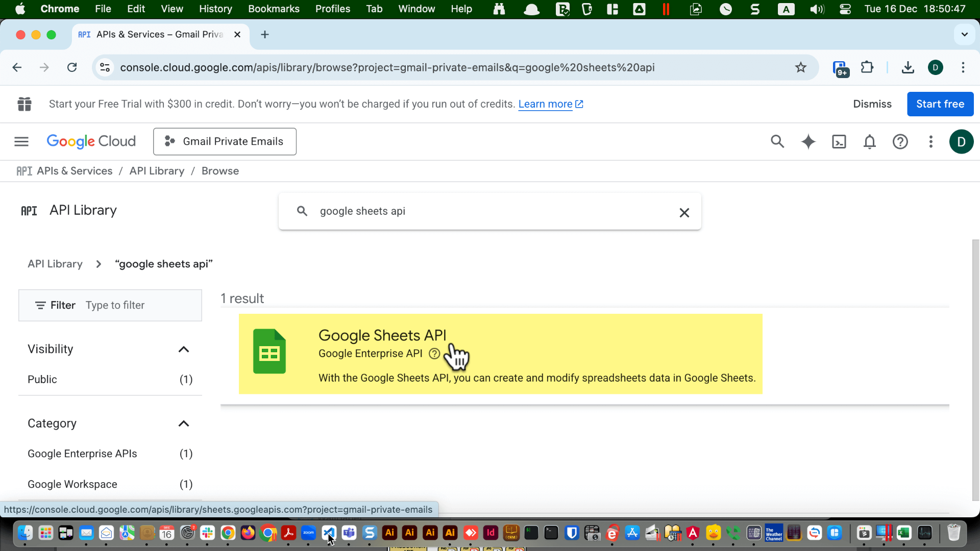Select the APIs & Services browser tab
The height and width of the screenshot is (551, 980).
coord(153,34)
